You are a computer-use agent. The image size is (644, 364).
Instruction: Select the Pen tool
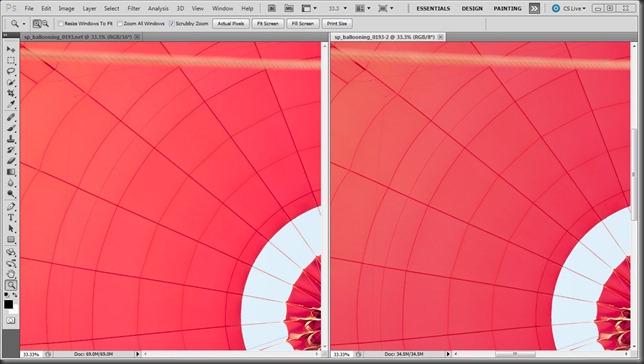[11, 207]
